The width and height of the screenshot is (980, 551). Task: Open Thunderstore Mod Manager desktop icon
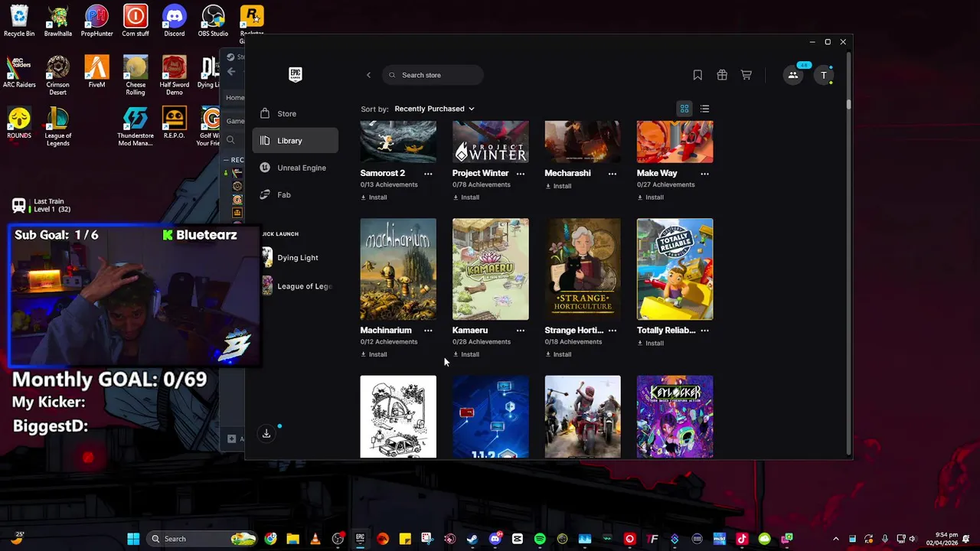point(136,126)
